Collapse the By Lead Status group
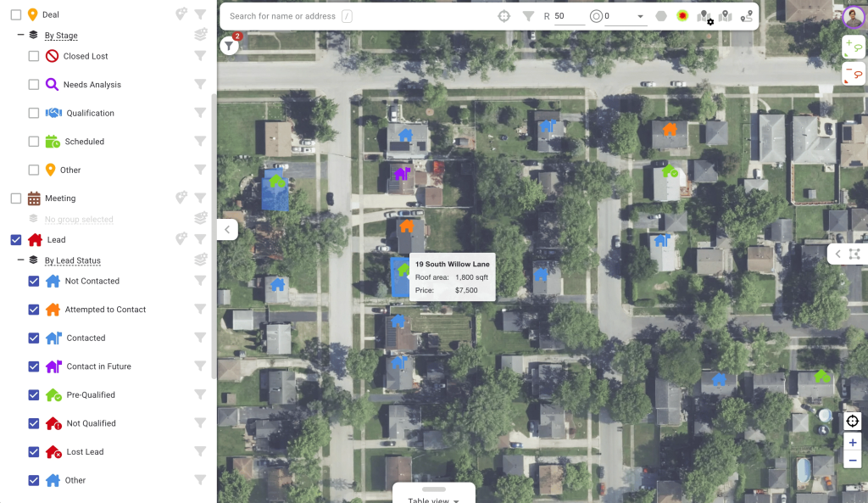Viewport: 868px width, 503px height. coord(20,260)
